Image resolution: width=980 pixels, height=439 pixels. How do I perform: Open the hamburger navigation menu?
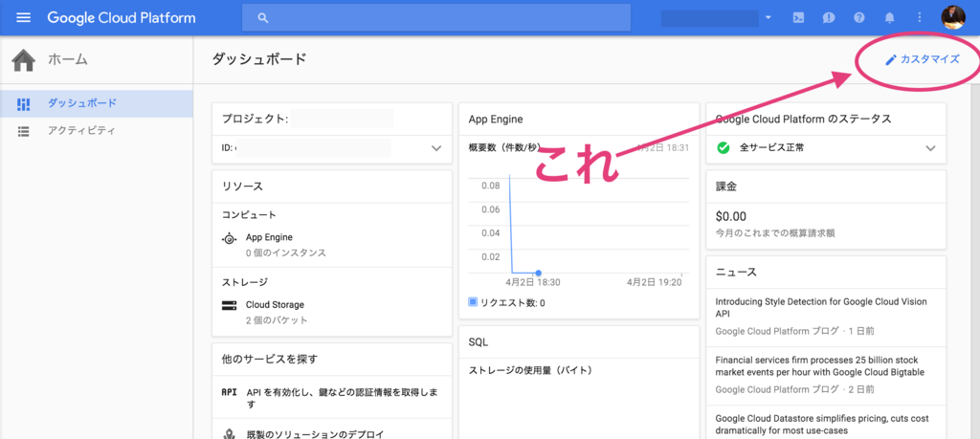[x=23, y=17]
